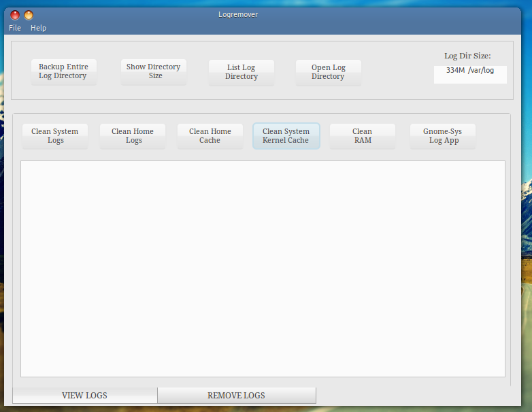This screenshot has height=412, width=532.
Task: Click inside the empty log output area
Action: [263, 269]
